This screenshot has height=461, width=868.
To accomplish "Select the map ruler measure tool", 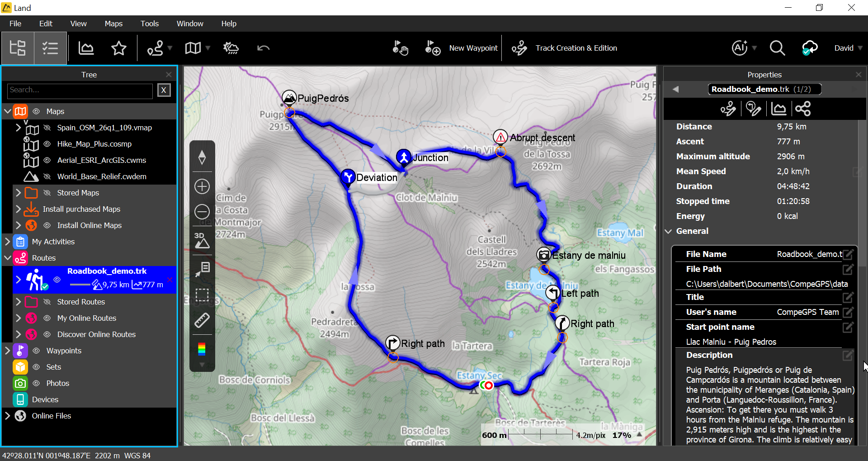I will [x=202, y=320].
